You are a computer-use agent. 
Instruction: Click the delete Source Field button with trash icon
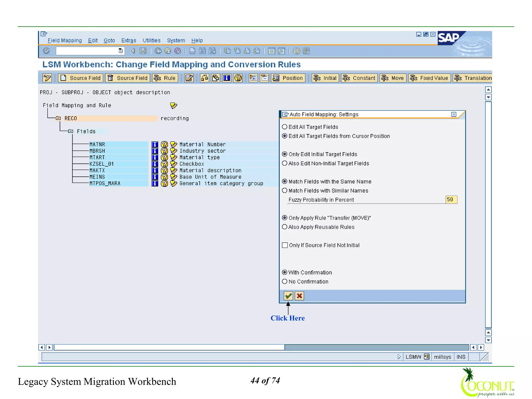[128, 78]
